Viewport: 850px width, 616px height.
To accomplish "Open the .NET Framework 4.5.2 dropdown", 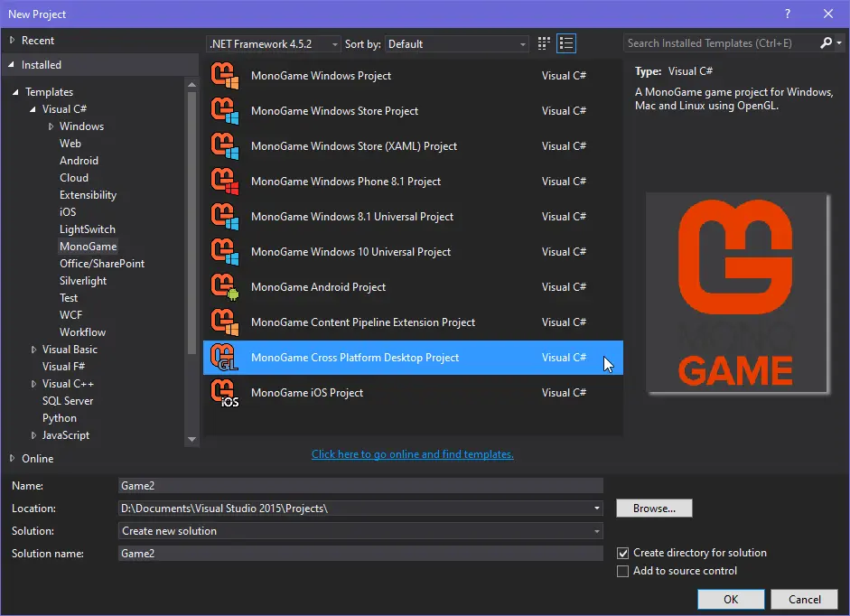I will tap(274, 44).
